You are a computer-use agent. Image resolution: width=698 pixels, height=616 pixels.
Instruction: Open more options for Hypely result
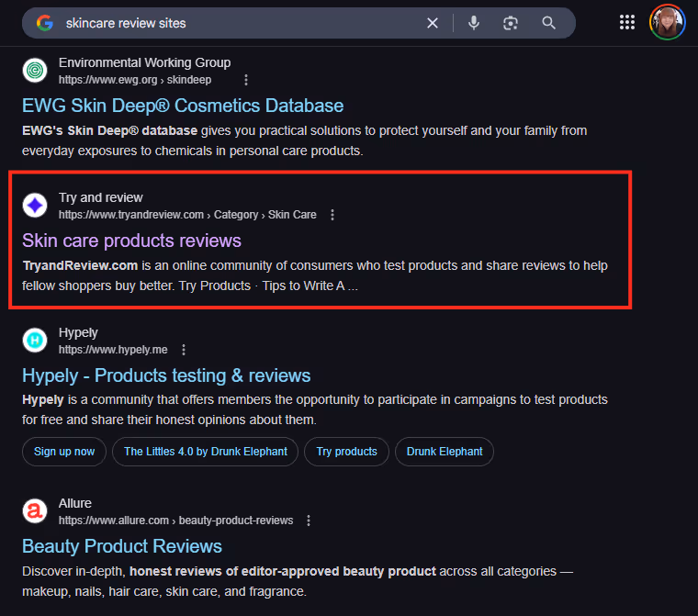[184, 350]
